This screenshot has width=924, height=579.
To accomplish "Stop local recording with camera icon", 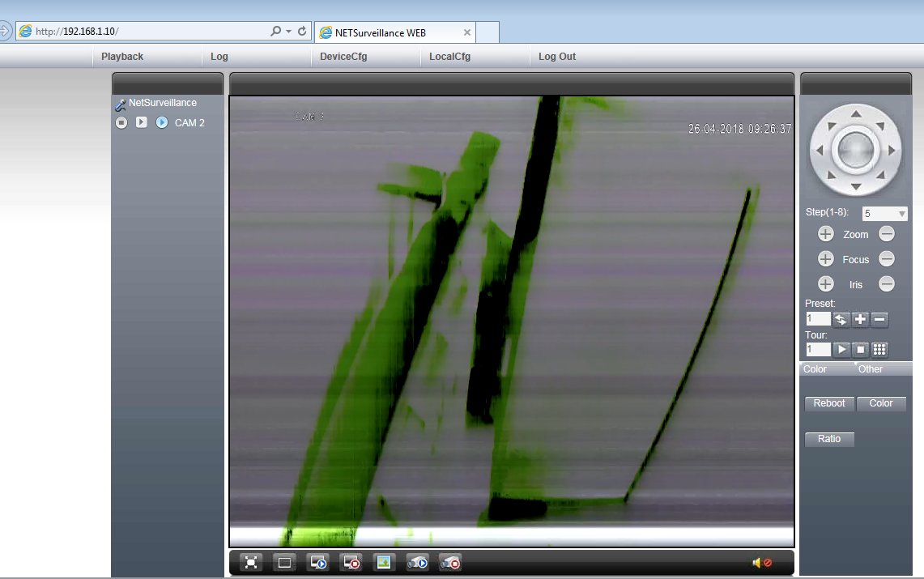I will (449, 562).
